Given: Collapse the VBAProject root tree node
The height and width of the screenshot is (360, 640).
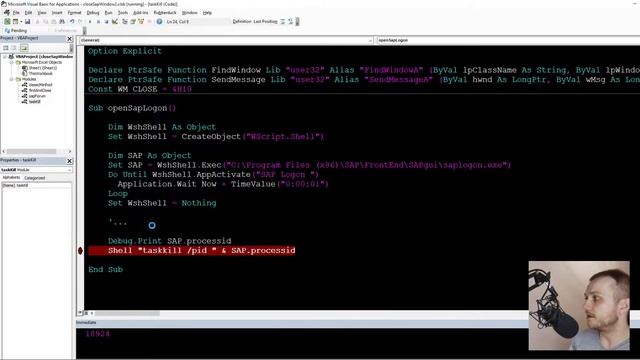Looking at the screenshot, I should [5, 57].
